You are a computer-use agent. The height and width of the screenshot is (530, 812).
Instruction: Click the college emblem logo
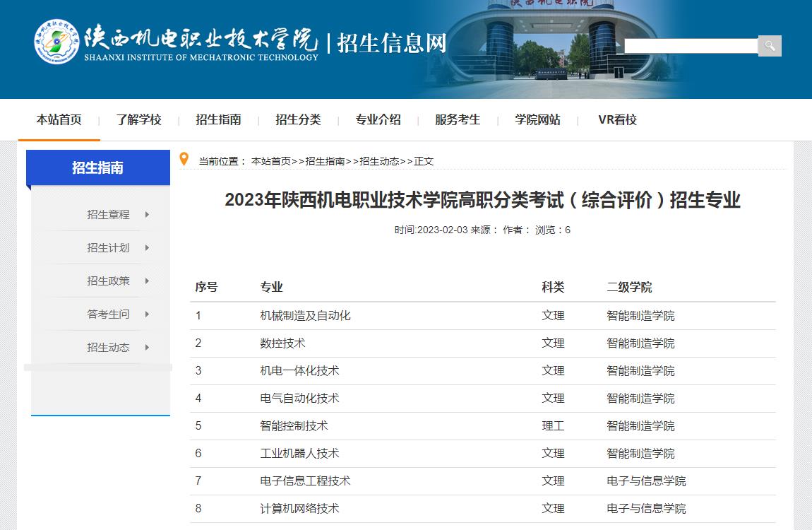click(56, 42)
